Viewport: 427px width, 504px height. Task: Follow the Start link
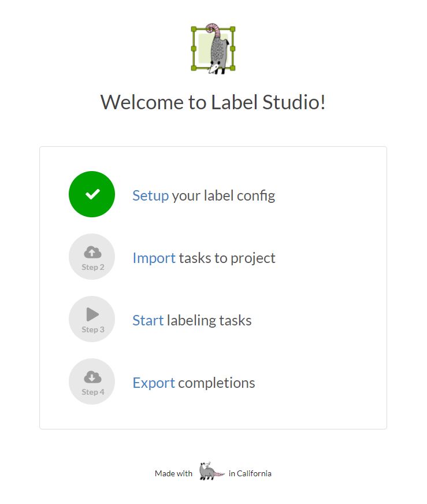148,320
